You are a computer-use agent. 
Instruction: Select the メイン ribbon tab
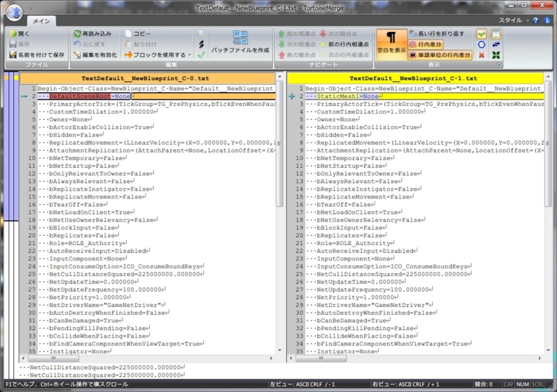point(41,21)
